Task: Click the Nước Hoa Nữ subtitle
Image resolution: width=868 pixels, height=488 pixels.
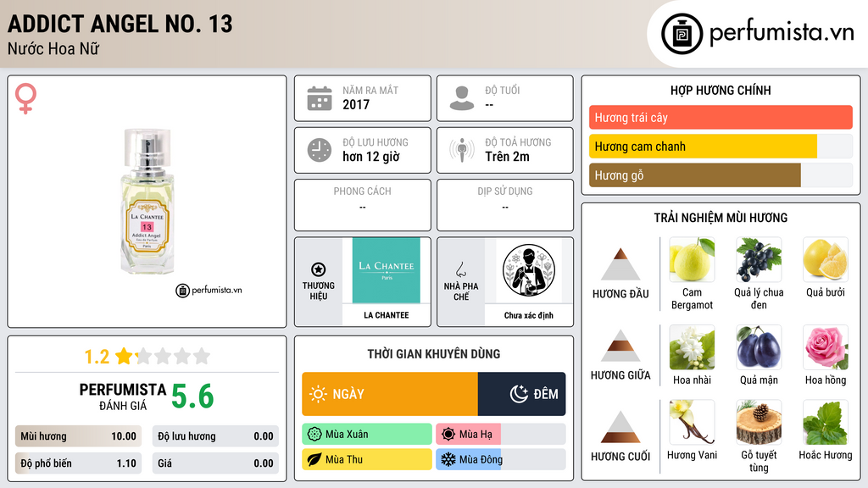Action: coord(53,48)
